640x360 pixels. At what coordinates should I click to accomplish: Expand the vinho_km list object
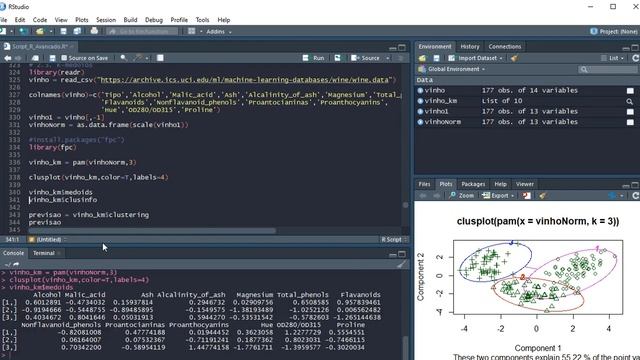tap(420, 101)
